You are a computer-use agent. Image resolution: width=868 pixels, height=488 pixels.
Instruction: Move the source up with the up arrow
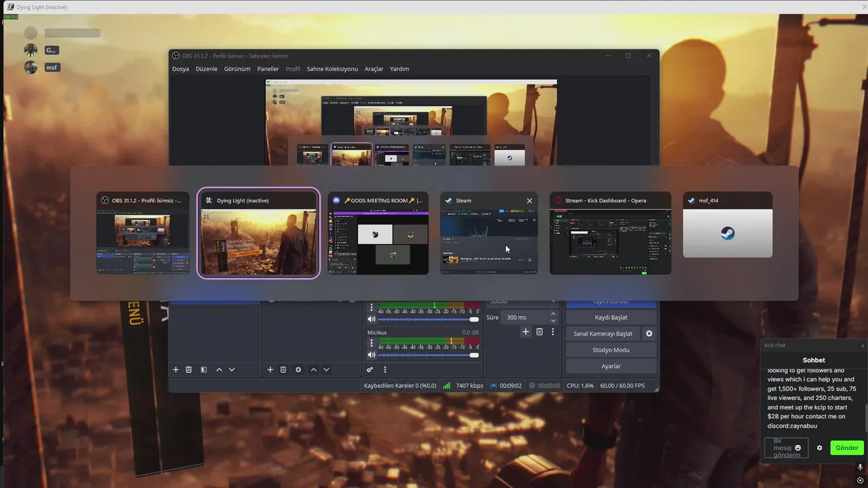(313, 369)
